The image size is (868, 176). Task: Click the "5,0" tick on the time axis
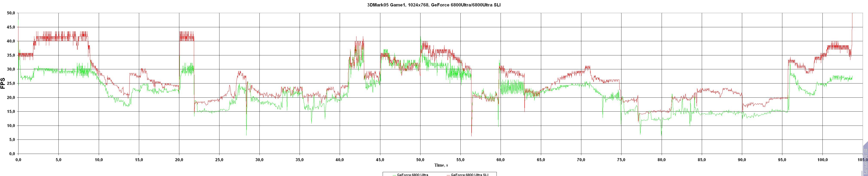tap(58, 160)
